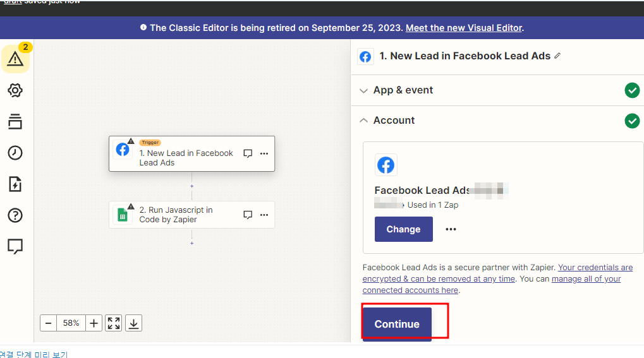644x358 pixels.
Task: Click the Trigger badge label
Action: pos(150,143)
